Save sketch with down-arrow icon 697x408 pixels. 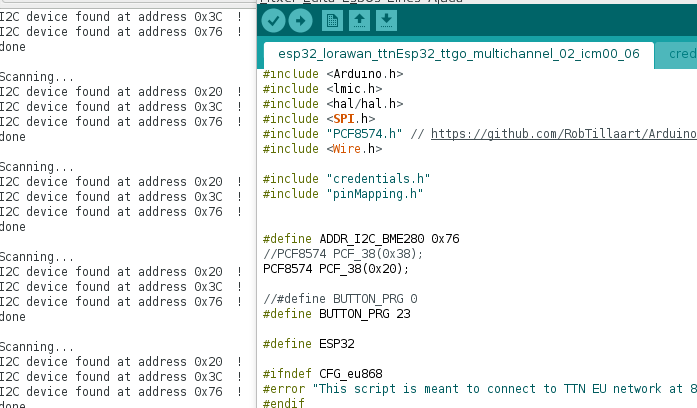coord(386,20)
